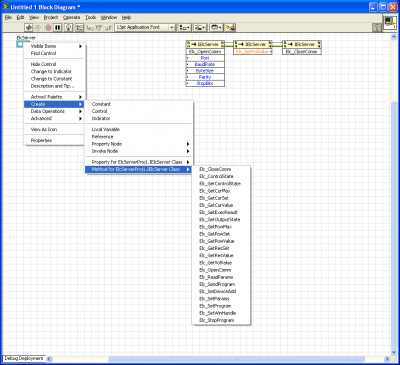Viewport: 400px width, 365px height.
Task: Open the Operate menu
Action: [72, 17]
